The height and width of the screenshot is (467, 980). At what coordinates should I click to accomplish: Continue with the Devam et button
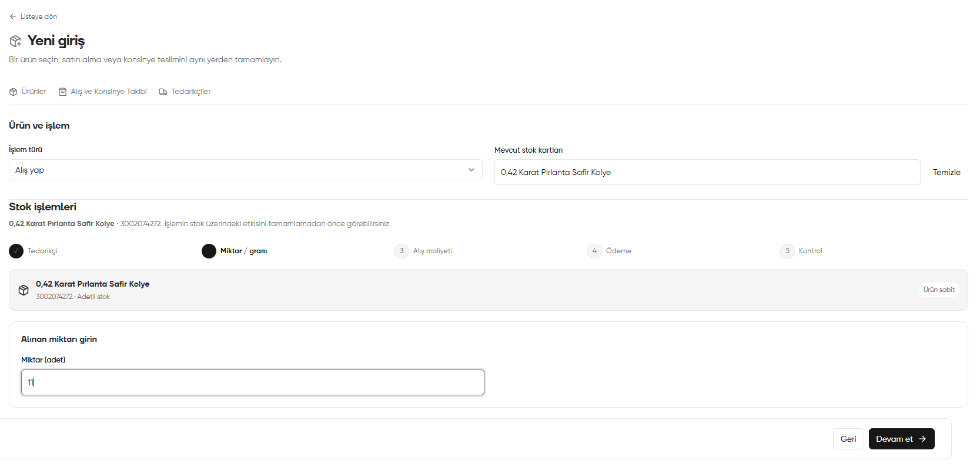[902, 439]
